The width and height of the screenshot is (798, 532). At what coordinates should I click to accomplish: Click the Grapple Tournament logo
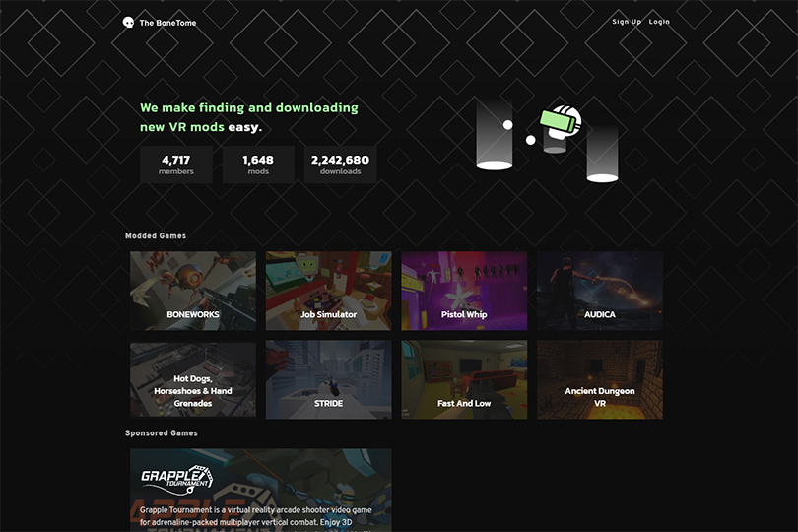(x=176, y=479)
